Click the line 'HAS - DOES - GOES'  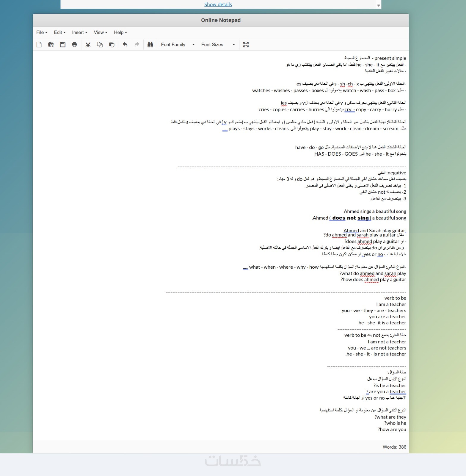336,154
